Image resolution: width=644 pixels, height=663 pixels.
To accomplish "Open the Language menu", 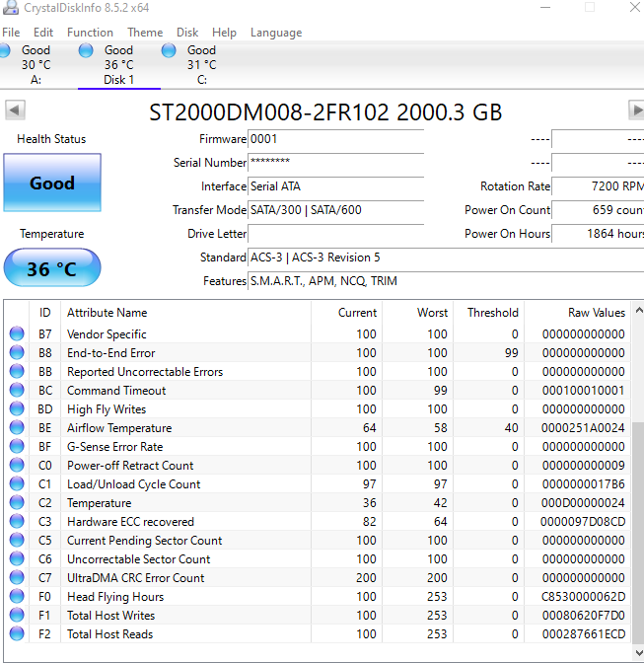I will [x=276, y=33].
